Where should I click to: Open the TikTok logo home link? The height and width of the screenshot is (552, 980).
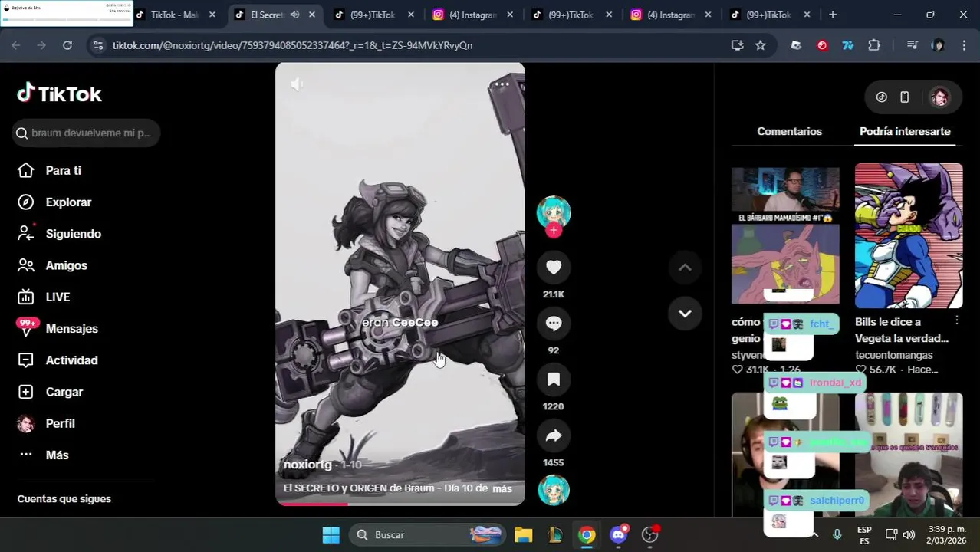59,94
